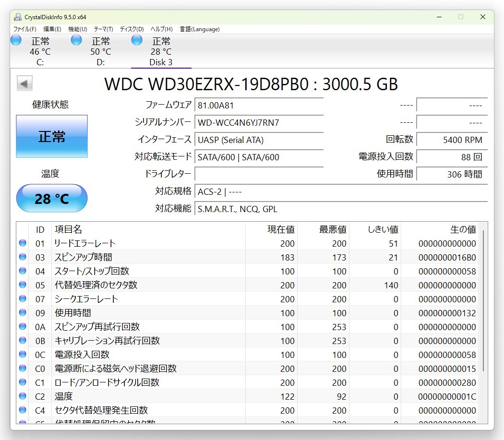This screenshot has height=440, width=504.
Task: Click raw value 000000000280 in row C1
Action: pyautogui.click(x=447, y=383)
